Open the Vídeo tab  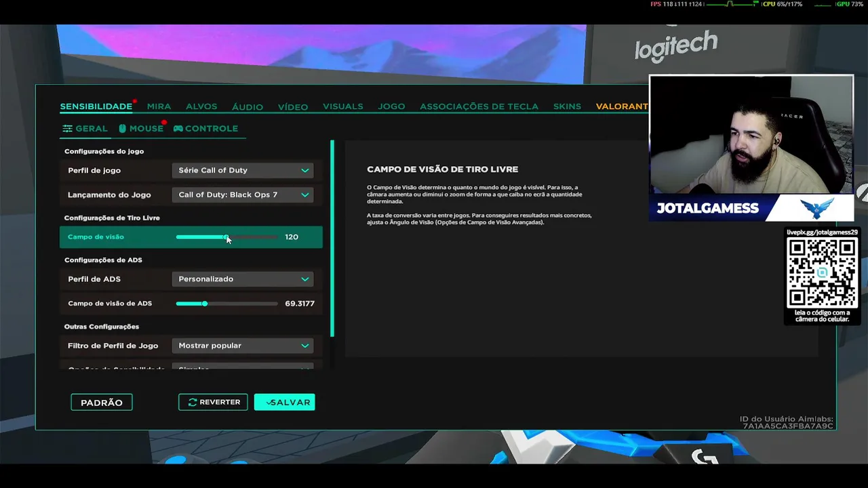point(293,106)
